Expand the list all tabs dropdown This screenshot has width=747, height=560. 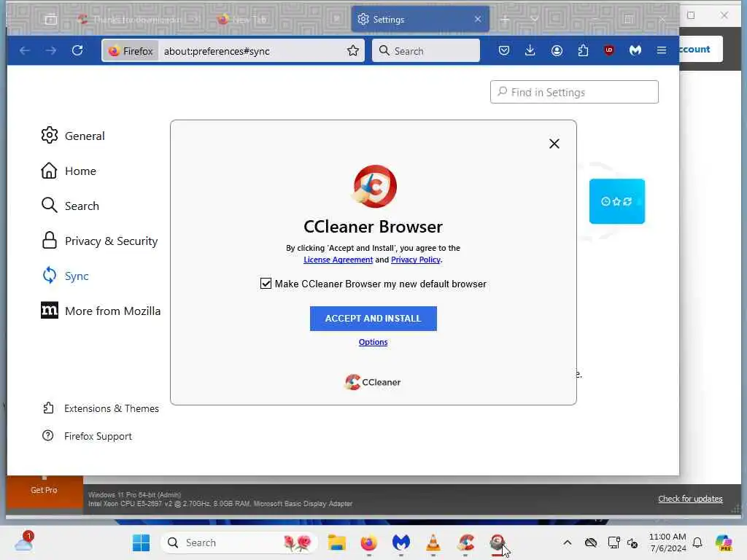point(535,20)
